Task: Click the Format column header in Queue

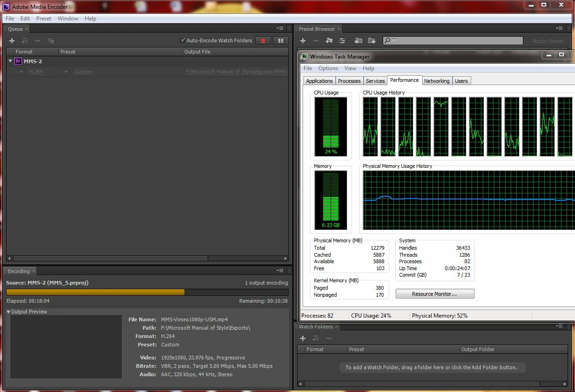Action: (24, 52)
